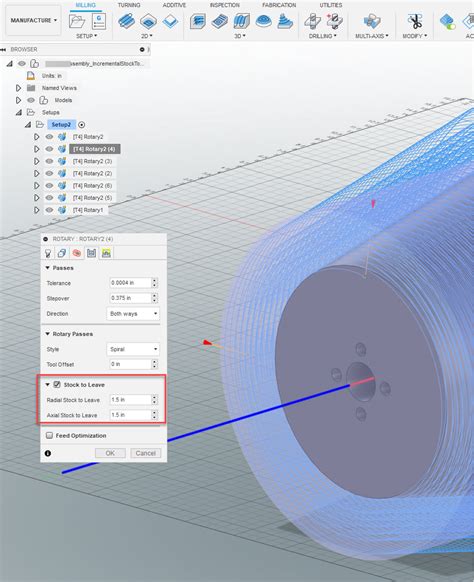Image resolution: width=474 pixels, height=582 pixels.
Task: Select the 3D Adaptive Clearing icon
Action: pos(197,22)
